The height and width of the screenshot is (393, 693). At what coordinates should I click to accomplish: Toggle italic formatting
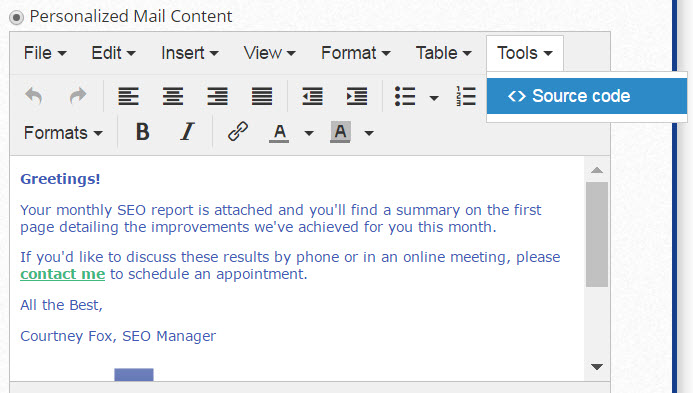[x=187, y=132]
